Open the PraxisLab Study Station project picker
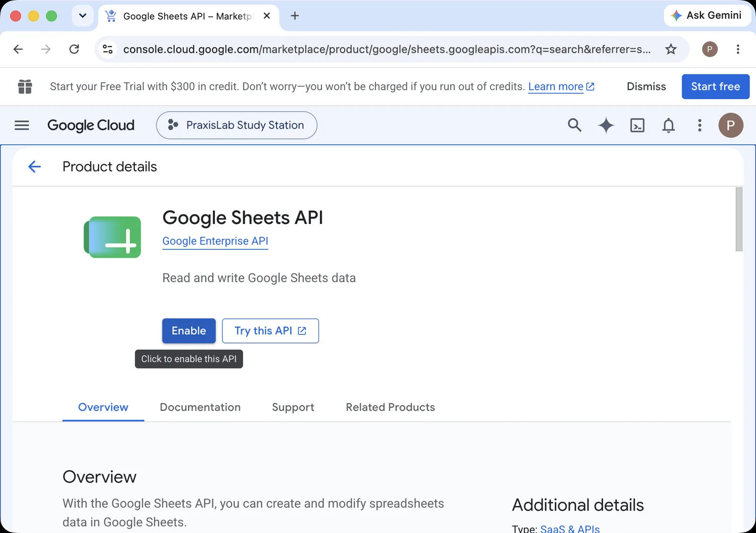Screen dimensions: 756x533 point(237,125)
